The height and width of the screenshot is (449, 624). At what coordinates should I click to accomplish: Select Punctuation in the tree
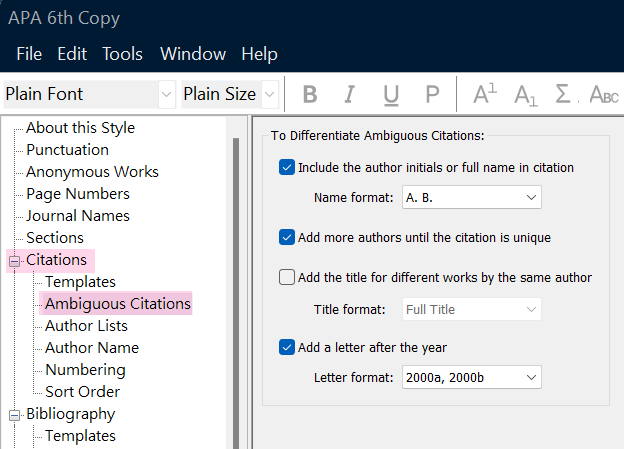pos(67,150)
